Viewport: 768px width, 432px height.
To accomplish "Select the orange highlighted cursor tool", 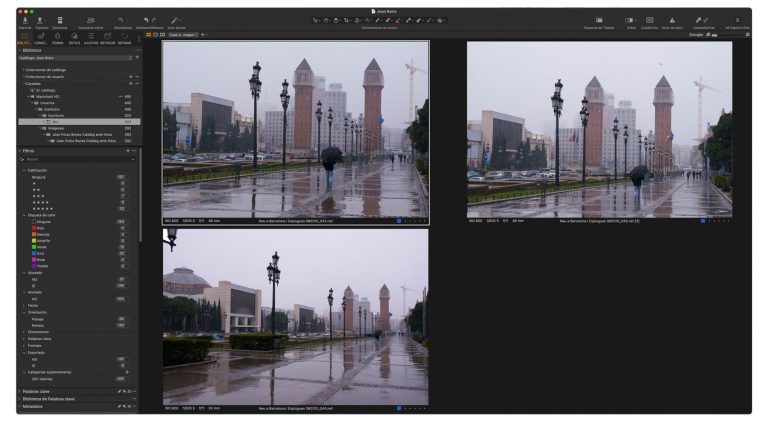I will point(398,21).
